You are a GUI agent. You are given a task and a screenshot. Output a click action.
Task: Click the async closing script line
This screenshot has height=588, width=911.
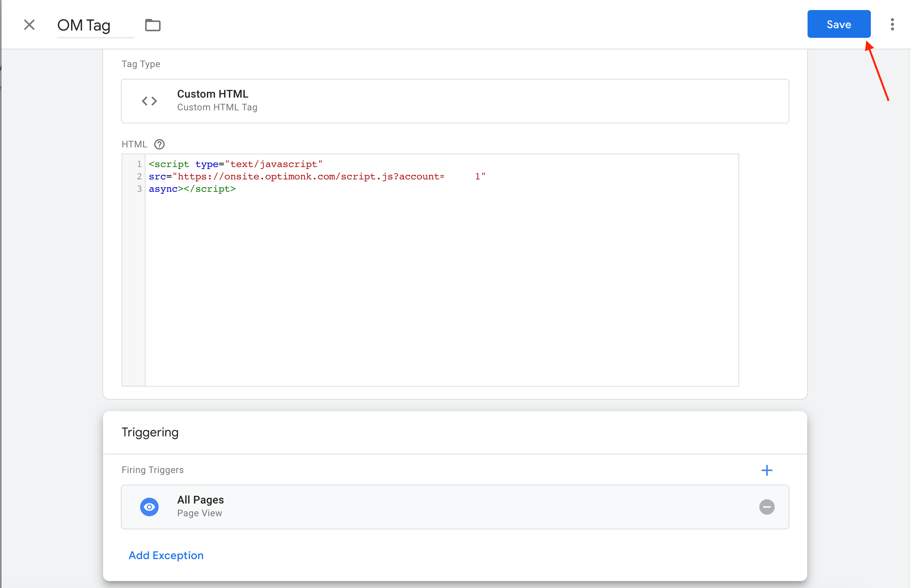point(192,189)
